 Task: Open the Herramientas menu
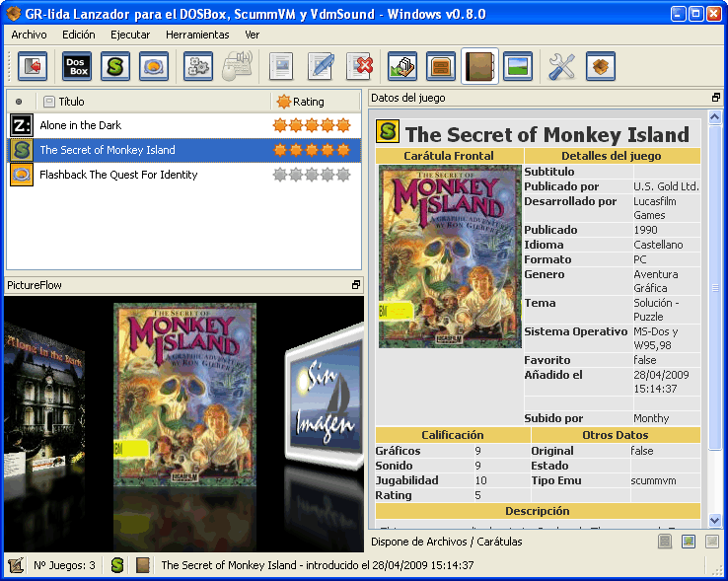(197, 35)
